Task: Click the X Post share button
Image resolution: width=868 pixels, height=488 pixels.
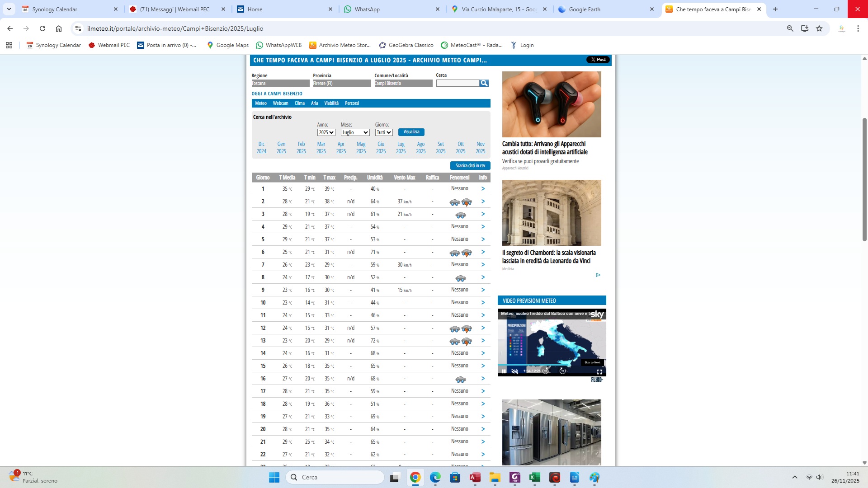Action: pos(598,60)
